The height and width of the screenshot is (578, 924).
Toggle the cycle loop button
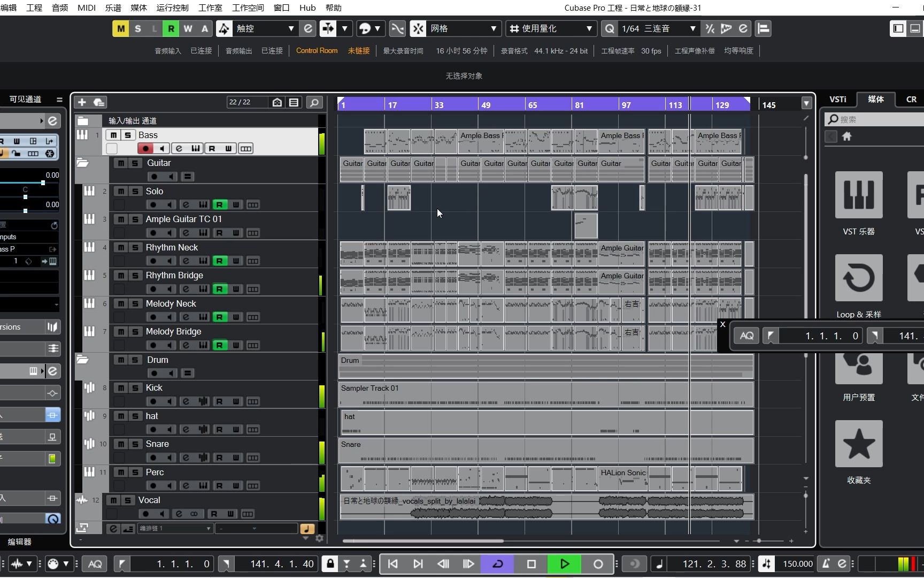tap(497, 564)
